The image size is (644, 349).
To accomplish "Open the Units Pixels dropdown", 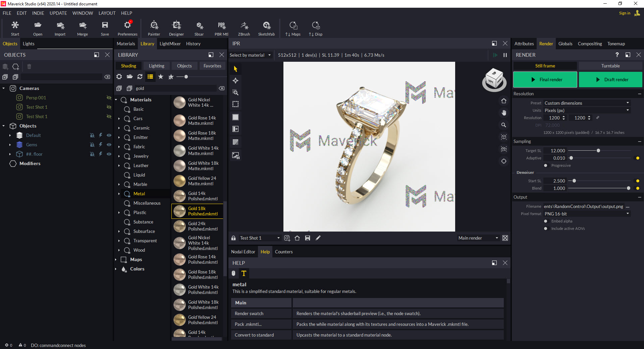I will pos(587,110).
